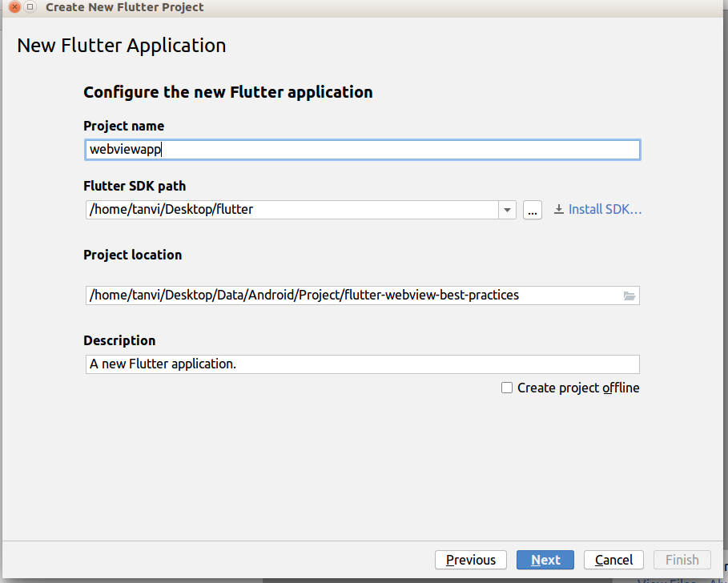Click the greyed-out Finish button
Viewport: 728px width, 583px height.
pyautogui.click(x=682, y=560)
